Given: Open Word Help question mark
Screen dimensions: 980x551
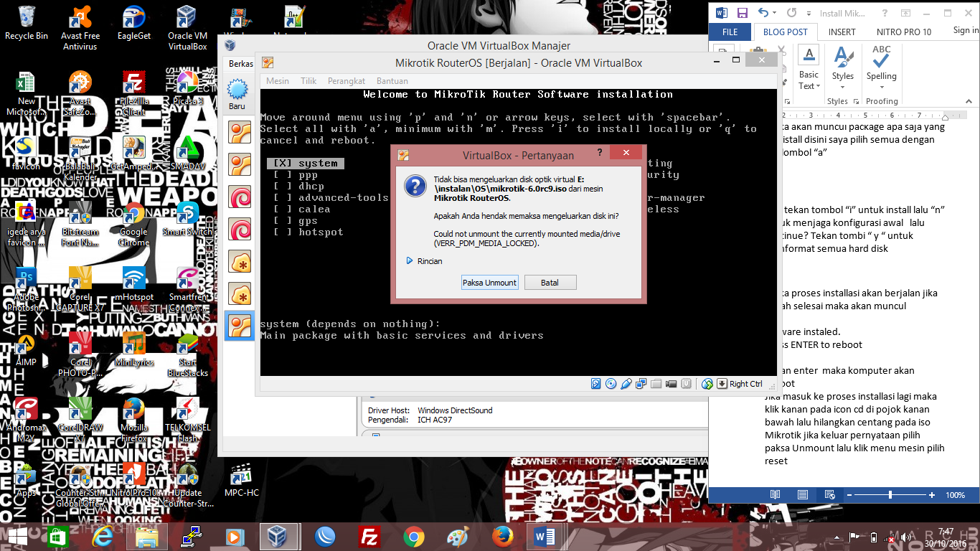Looking at the screenshot, I should tap(885, 13).
